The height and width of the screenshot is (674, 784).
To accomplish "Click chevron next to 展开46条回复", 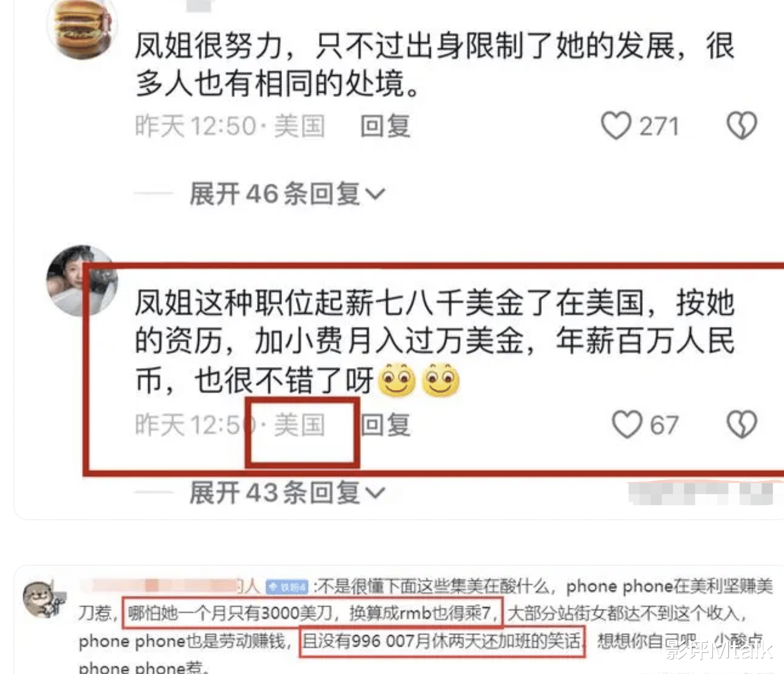I will [375, 194].
